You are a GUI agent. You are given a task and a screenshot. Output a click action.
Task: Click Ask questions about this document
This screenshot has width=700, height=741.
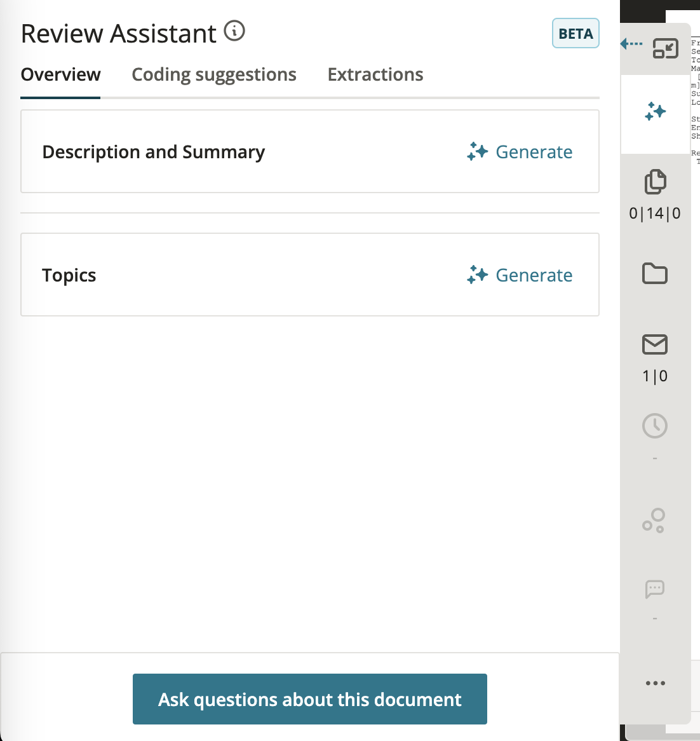309,699
